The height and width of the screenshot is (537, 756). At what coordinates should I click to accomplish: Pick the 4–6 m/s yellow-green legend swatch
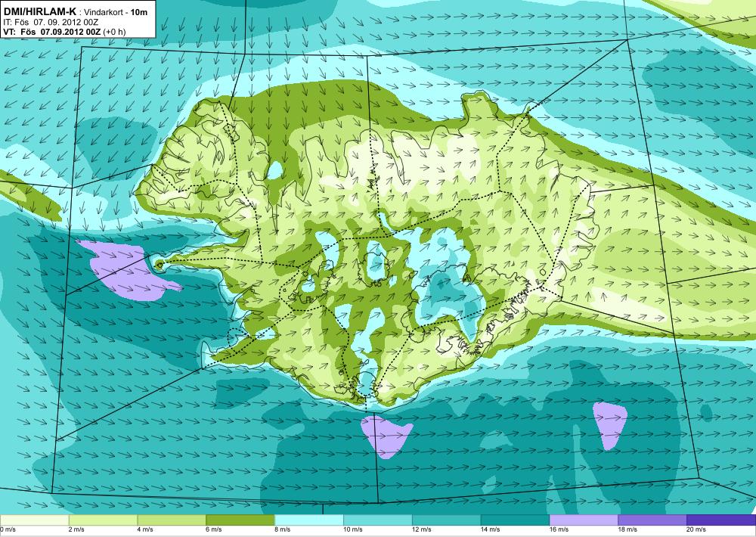(172, 520)
